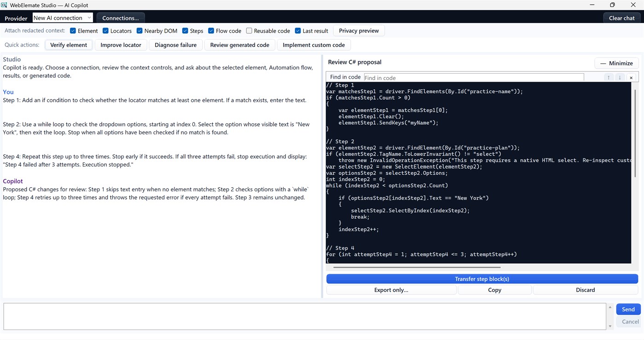
Task: Clear the chat history
Action: coord(621,18)
